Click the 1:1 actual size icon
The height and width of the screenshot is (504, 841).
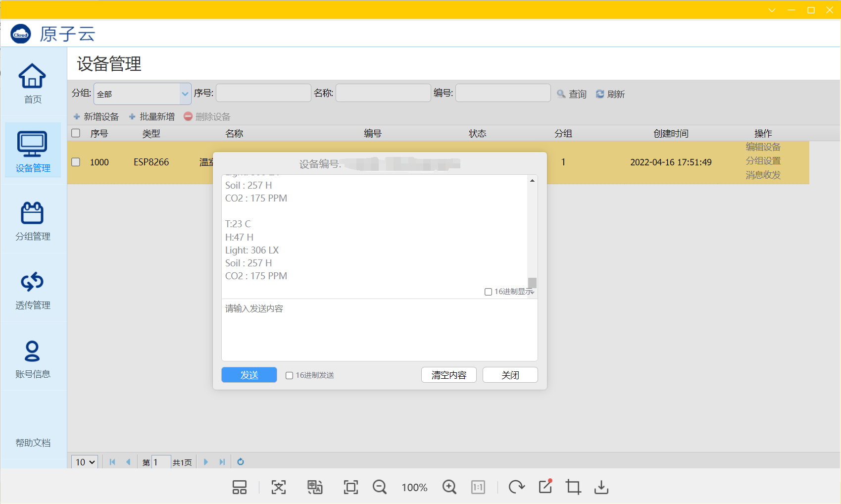pos(478,487)
